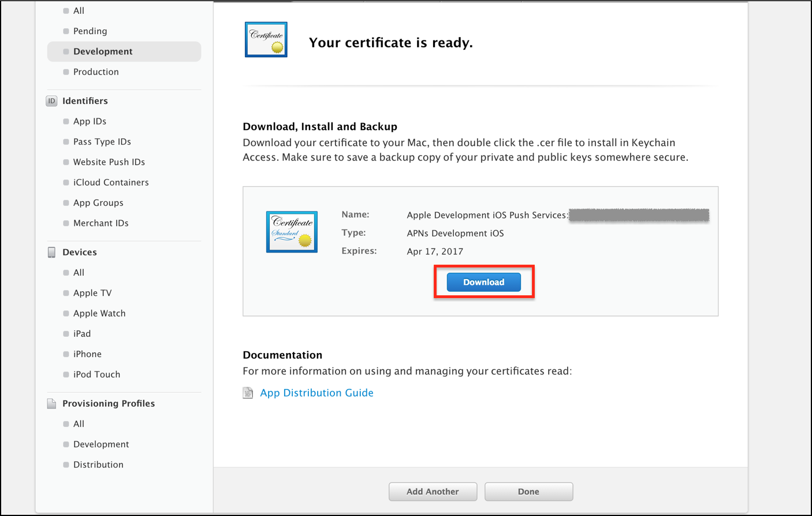Click the Identifiers ID badge icon
Viewport: 812px width, 516px height.
[x=51, y=101]
